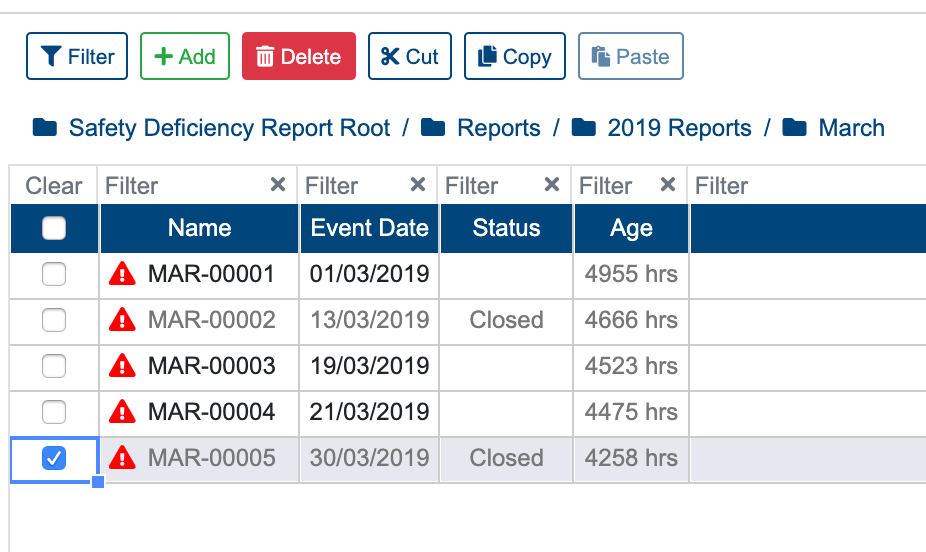Click the warning icon beside MAR-00004

coord(122,412)
